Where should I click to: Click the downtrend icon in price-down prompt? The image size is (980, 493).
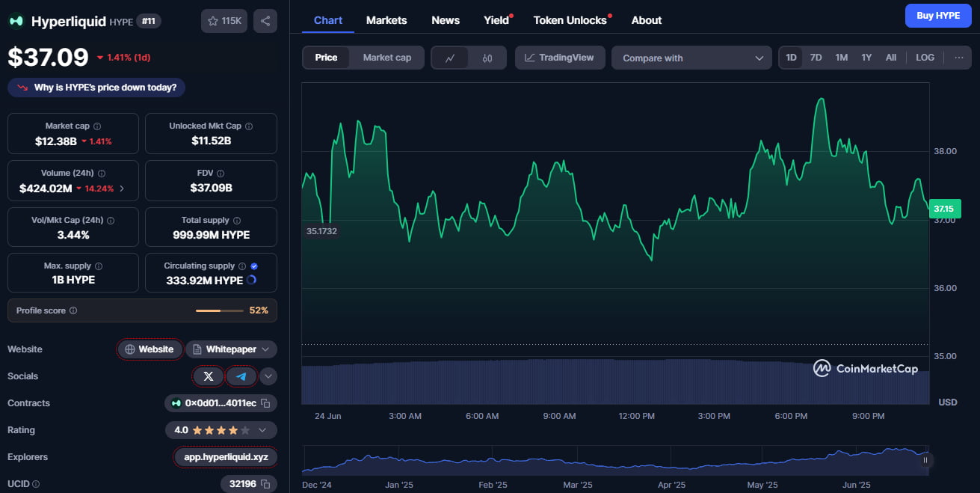(x=22, y=88)
